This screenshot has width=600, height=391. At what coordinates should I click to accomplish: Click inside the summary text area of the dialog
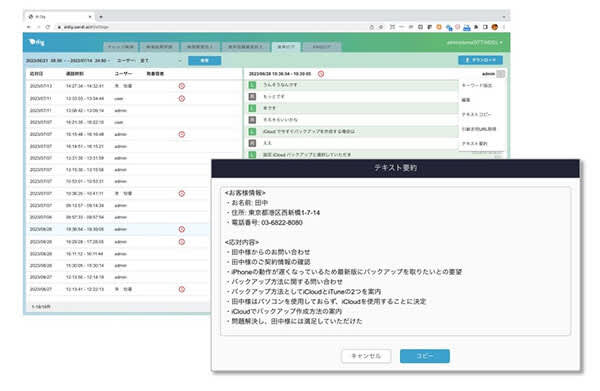[396, 261]
